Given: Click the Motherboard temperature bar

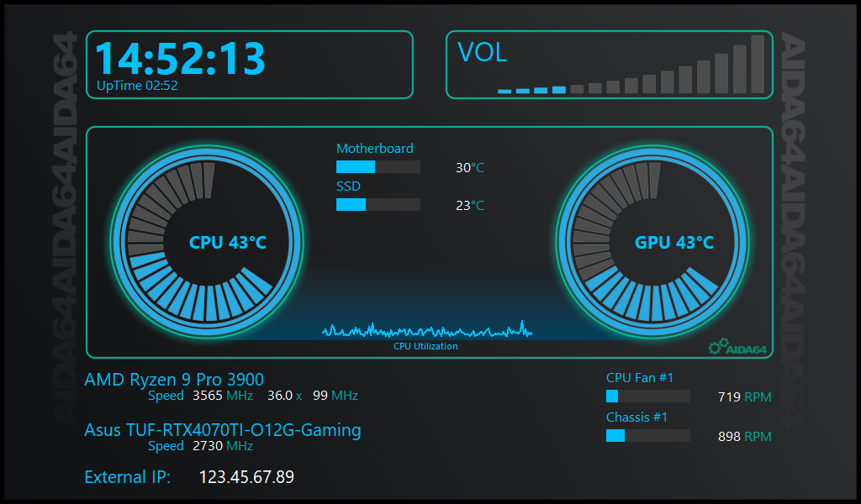Looking at the screenshot, I should (378, 167).
